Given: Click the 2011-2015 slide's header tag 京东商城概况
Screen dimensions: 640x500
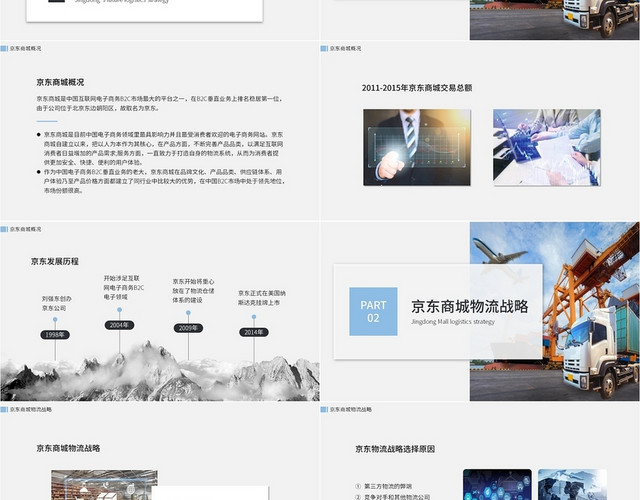Looking at the screenshot, I should [345, 48].
